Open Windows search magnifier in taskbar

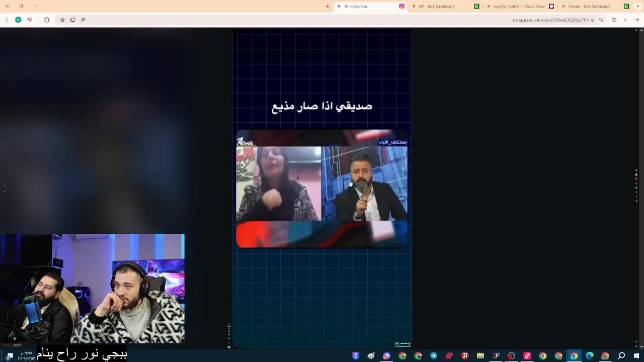(621, 356)
